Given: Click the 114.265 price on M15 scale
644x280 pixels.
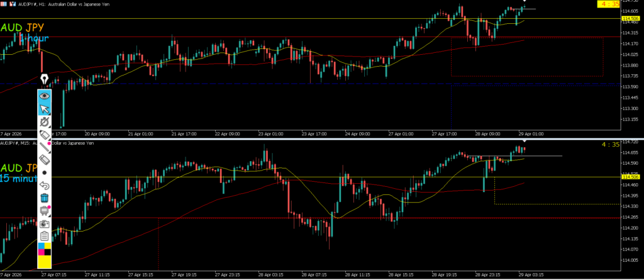Looking at the screenshot, I should [630, 217].
